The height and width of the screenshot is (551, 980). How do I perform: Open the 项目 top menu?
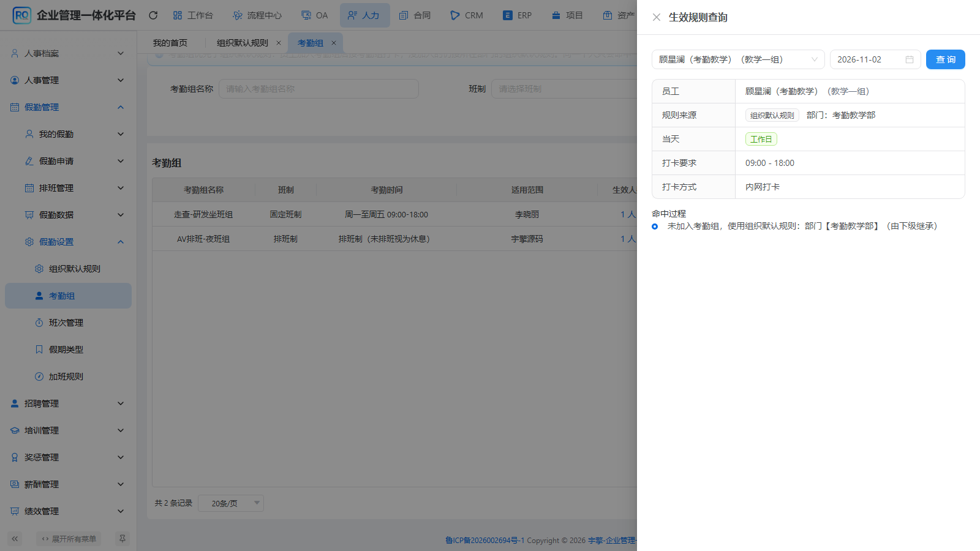[x=567, y=15]
